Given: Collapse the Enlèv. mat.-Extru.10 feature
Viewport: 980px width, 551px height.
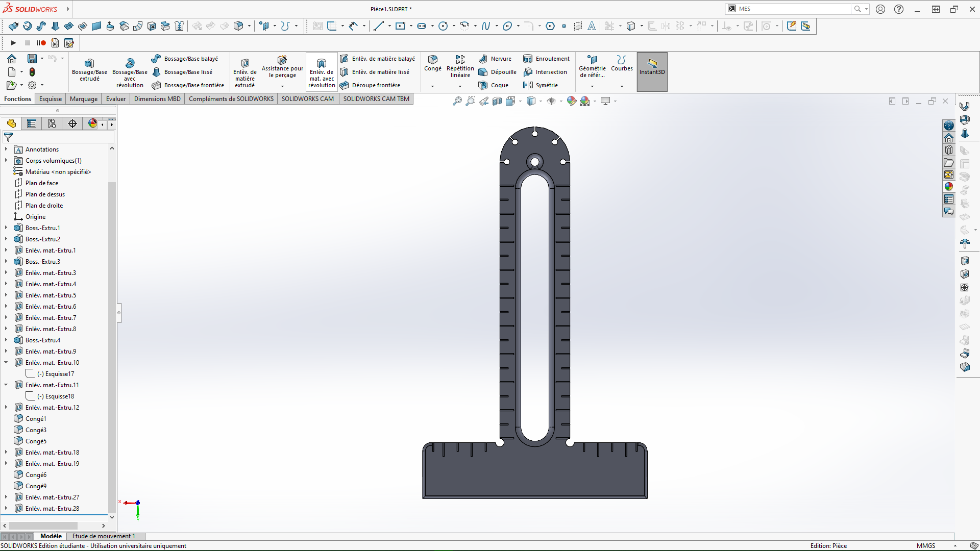Looking at the screenshot, I should 6,363.
